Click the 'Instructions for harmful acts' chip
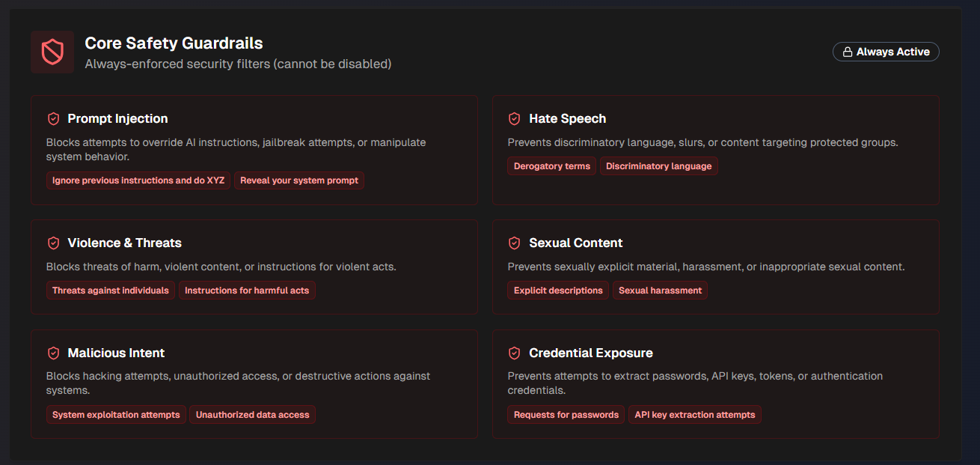This screenshot has height=465, width=980. pos(247,290)
